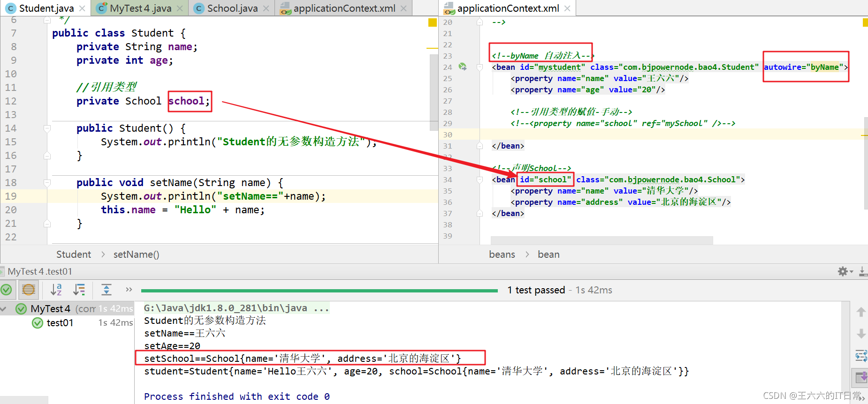Click console up-arrow navigation icon
The width and height of the screenshot is (868, 404).
861,312
